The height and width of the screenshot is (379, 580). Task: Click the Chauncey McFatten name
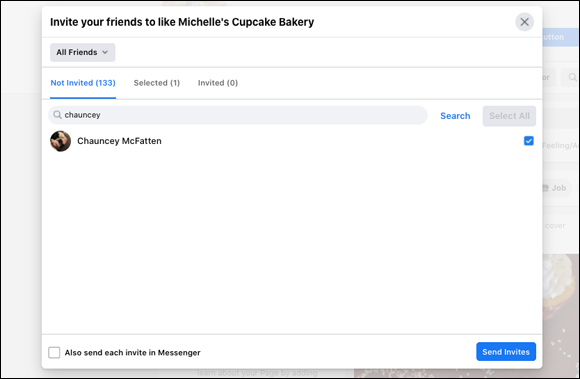pyautogui.click(x=119, y=141)
